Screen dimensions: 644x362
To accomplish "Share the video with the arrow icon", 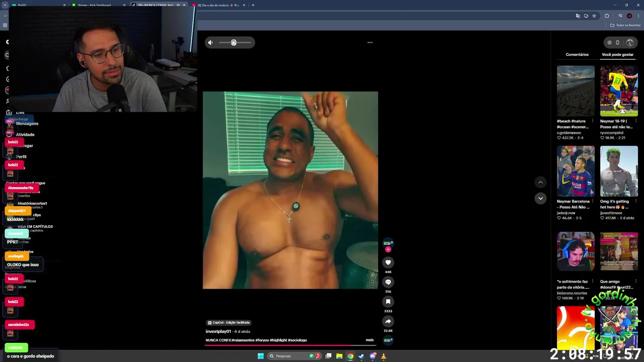I will 388,321.
